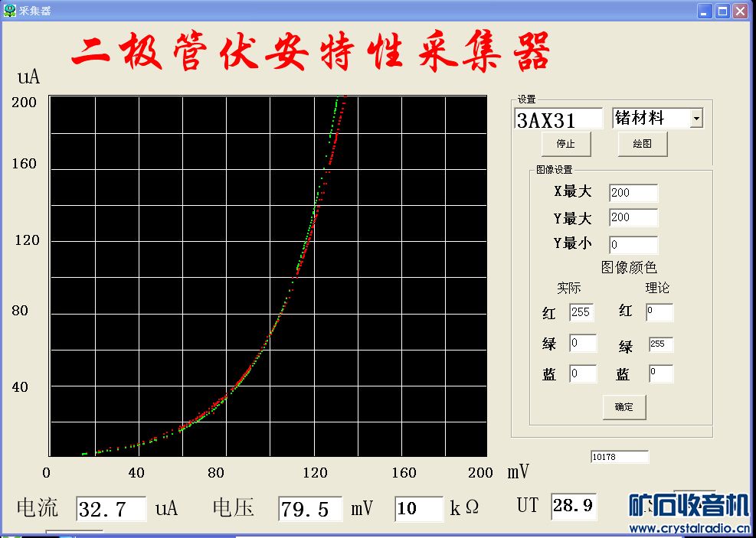Click the 绘图 draw button

click(x=642, y=144)
